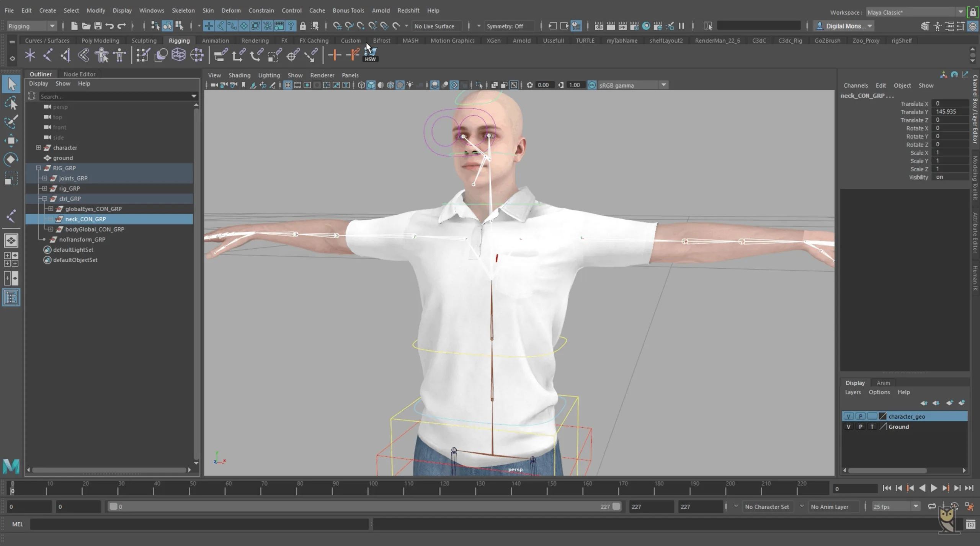Switch to the Animation shelf tab
The image size is (980, 546).
[x=216, y=40]
